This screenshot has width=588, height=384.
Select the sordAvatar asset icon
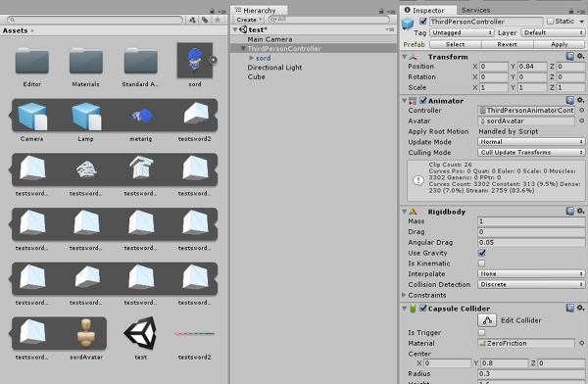[86, 333]
